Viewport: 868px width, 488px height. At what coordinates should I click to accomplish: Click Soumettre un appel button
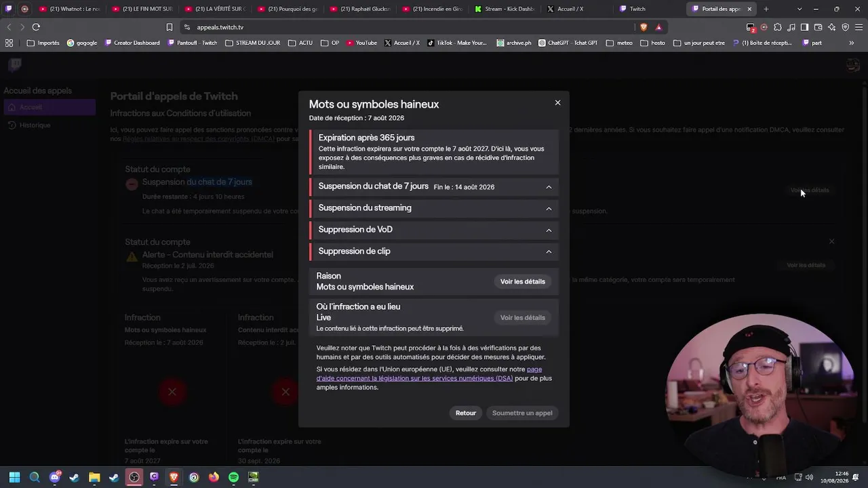pyautogui.click(x=522, y=413)
